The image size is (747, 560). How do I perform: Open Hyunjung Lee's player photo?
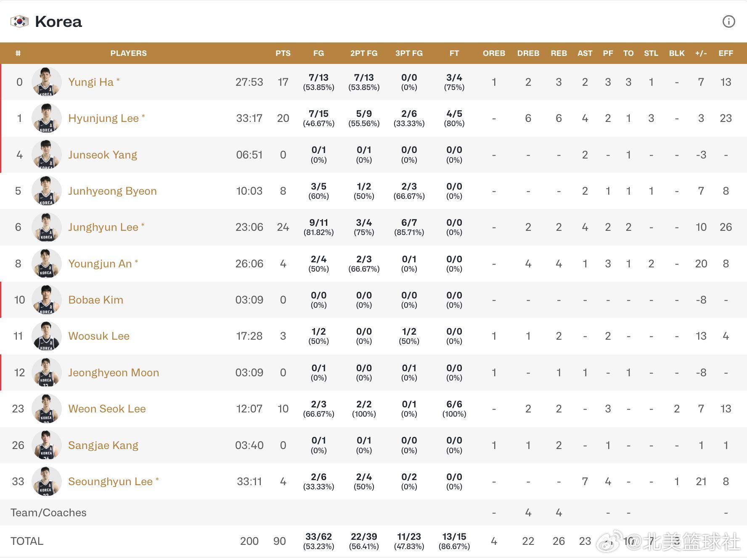click(x=46, y=118)
